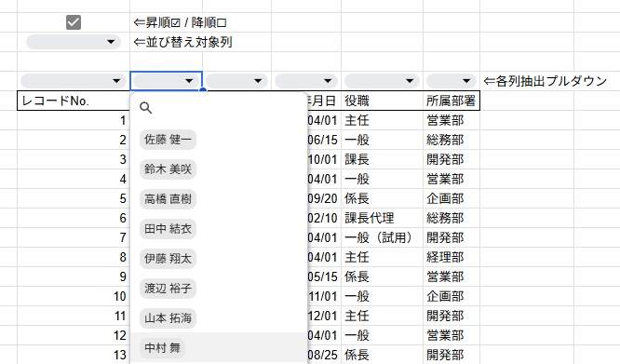Choose 高橋 直樹 in the dropdown
620x364 pixels.
tap(168, 199)
